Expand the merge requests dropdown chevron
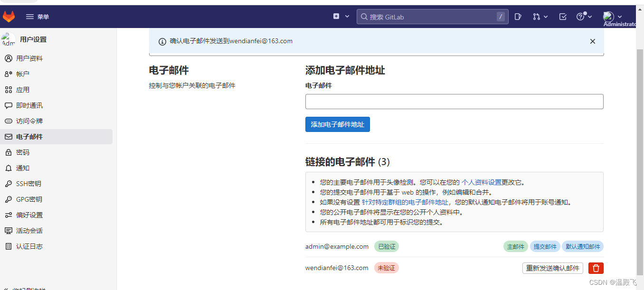This screenshot has height=290, width=644. coord(546,17)
